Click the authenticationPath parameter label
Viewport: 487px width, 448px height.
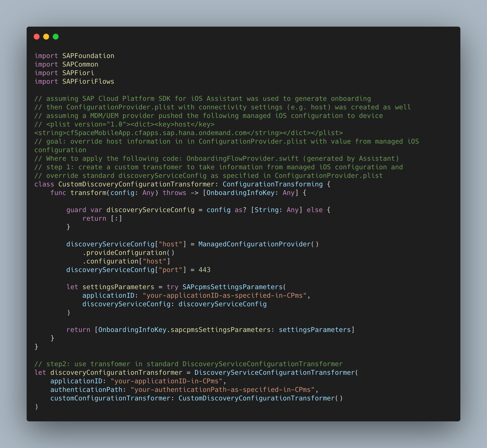[86, 390]
